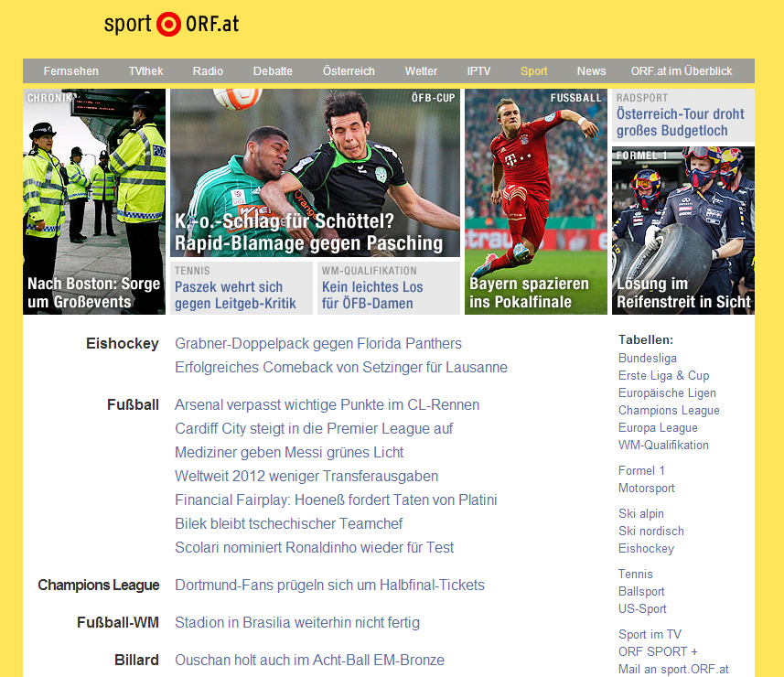Viewport: 784px width, 677px height.
Task: Click the Fußball-WM category heading
Action: pyautogui.click(x=117, y=622)
